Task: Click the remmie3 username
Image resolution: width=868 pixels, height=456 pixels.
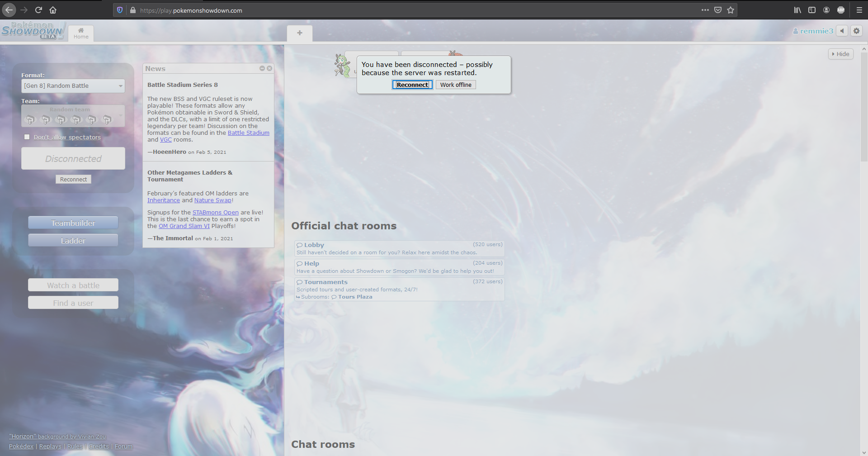Action: 813,31
